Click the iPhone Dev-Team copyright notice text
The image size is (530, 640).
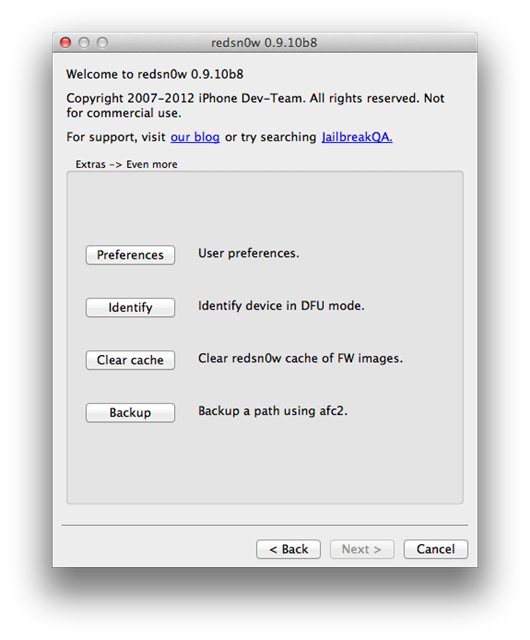pyautogui.click(x=255, y=105)
